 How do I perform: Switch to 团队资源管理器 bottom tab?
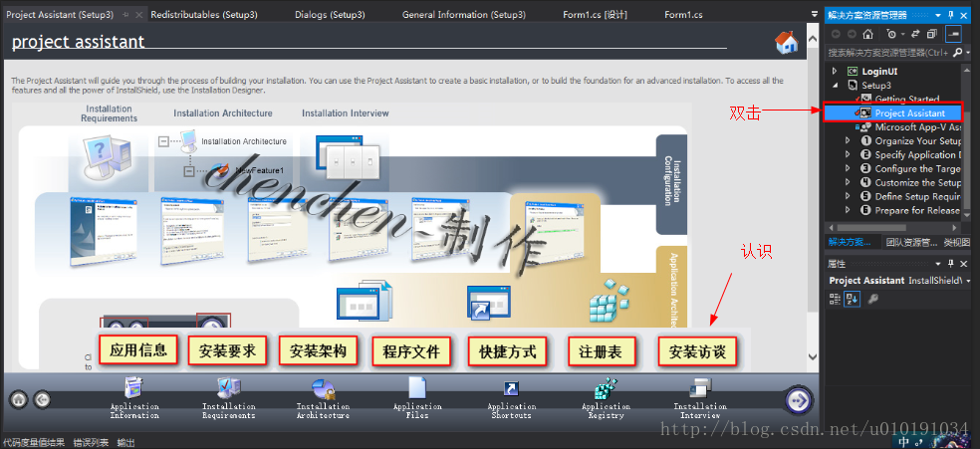pos(911,242)
